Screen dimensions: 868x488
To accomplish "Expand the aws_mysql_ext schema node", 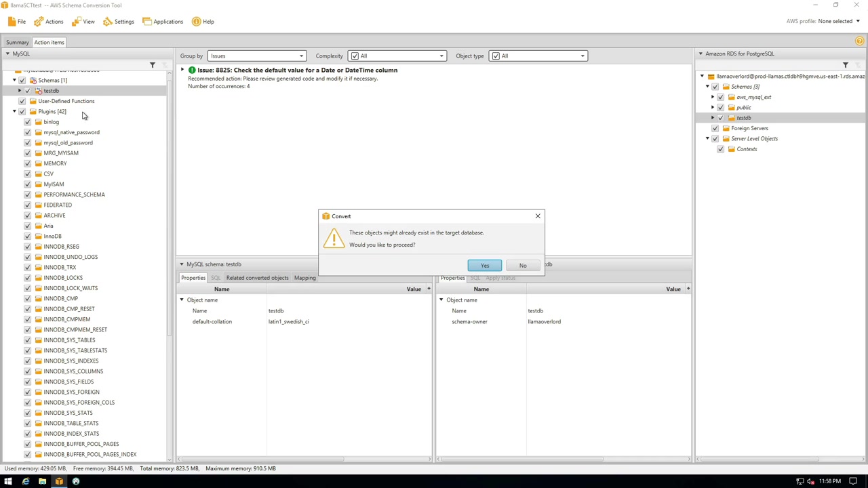I will click(x=713, y=97).
